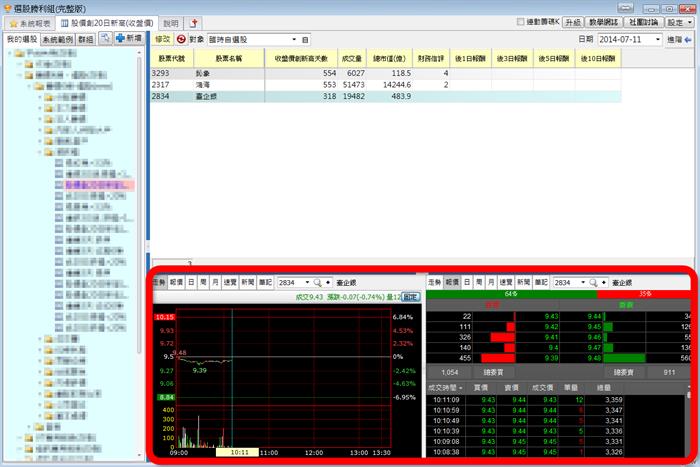Click the magnifier icon in the left chart panel
The image size is (700, 467).
pos(317,283)
